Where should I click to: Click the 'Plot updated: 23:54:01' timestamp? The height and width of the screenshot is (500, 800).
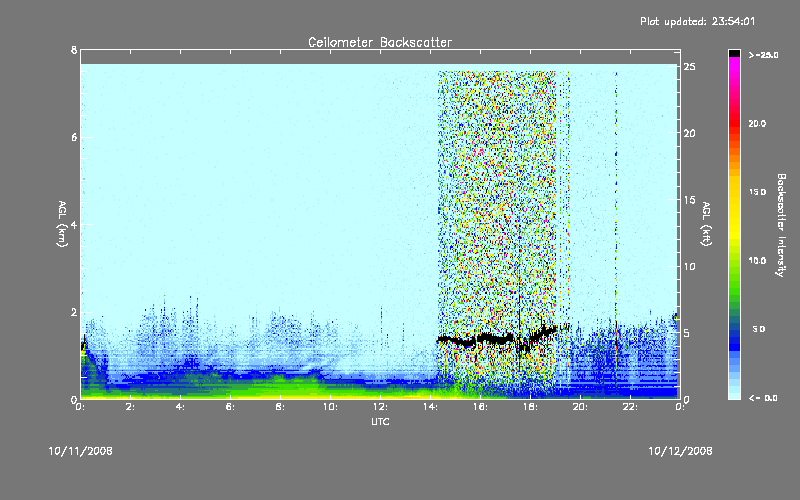point(697,21)
